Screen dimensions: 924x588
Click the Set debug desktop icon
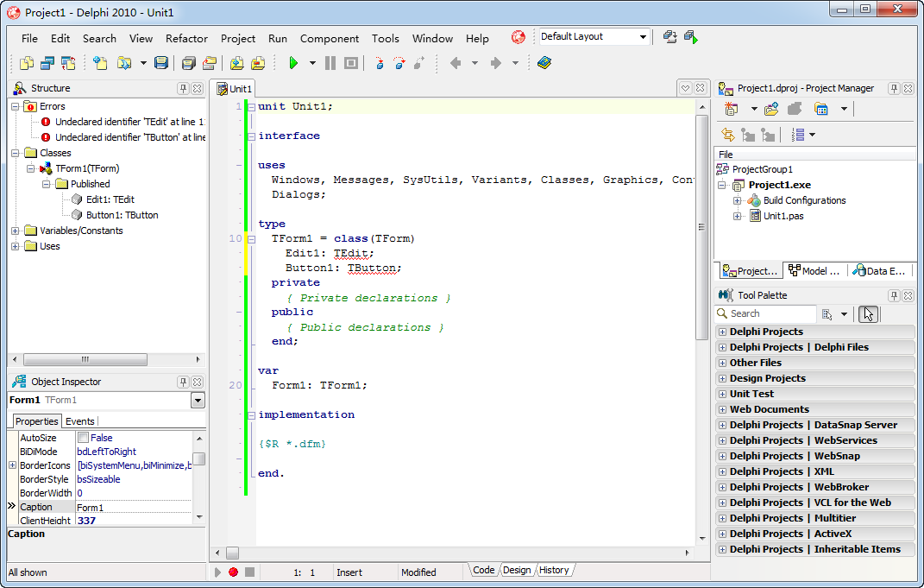coord(691,37)
